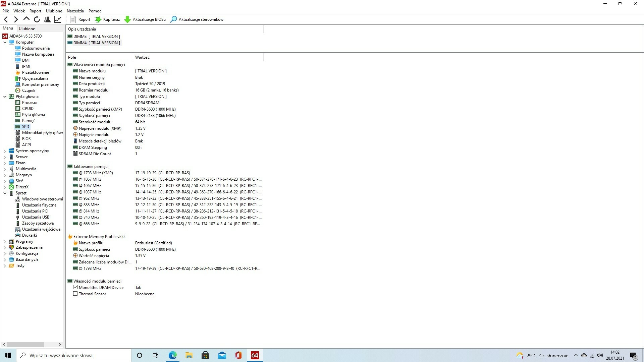Open Aktualizacje sterowników
Image resolution: width=644 pixels, height=362 pixels.
coord(197,19)
